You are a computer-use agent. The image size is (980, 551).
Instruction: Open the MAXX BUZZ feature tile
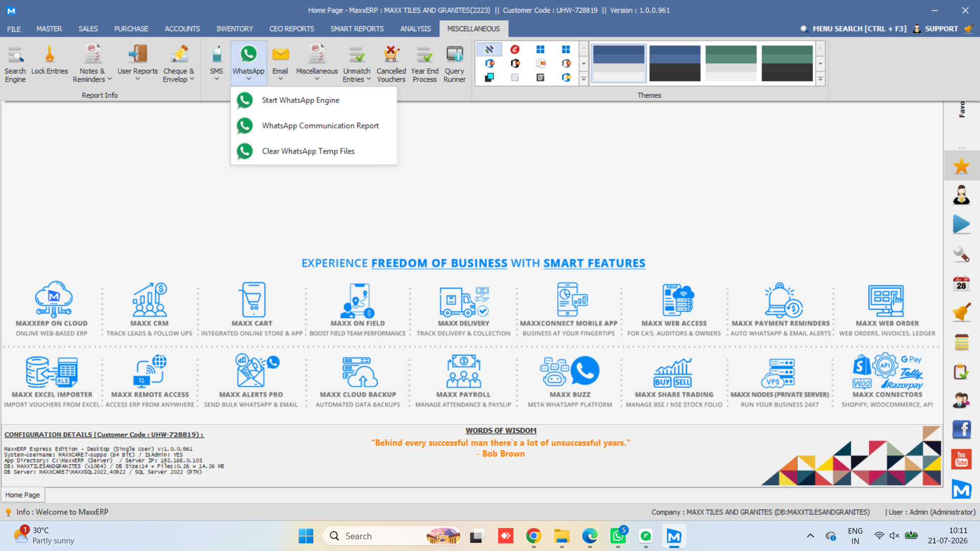click(570, 381)
